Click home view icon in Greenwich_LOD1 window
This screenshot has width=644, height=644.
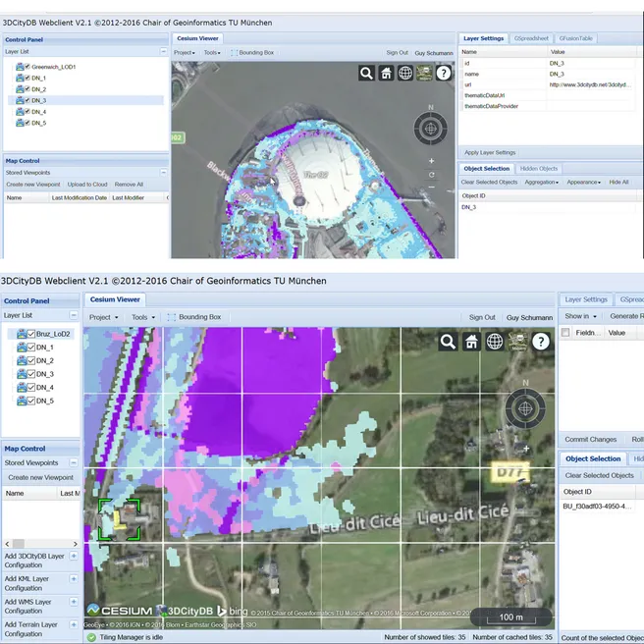386,74
